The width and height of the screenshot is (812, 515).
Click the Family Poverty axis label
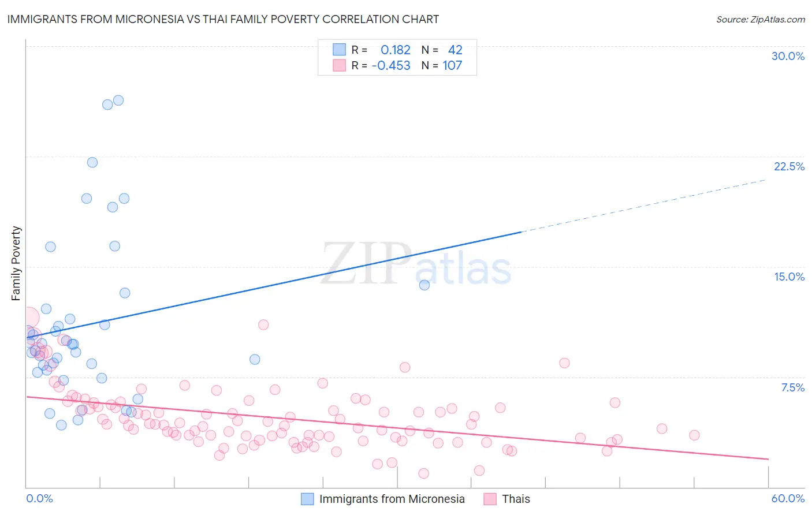tap(16, 263)
